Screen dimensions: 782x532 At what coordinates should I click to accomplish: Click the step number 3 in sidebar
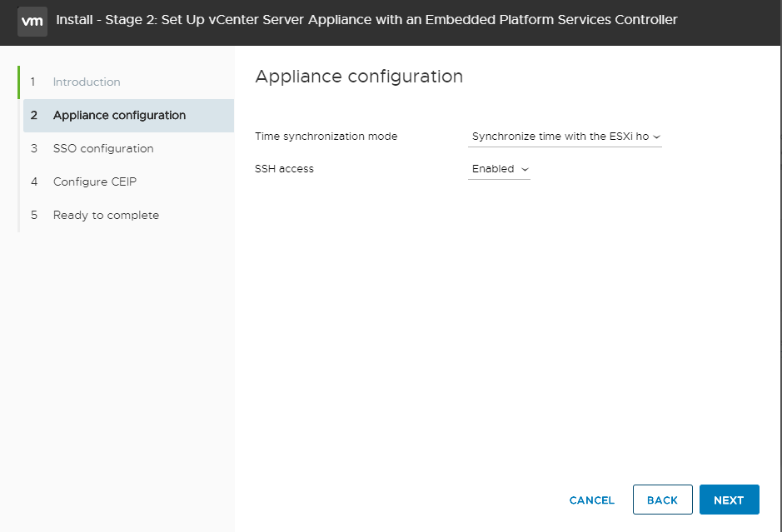point(34,148)
